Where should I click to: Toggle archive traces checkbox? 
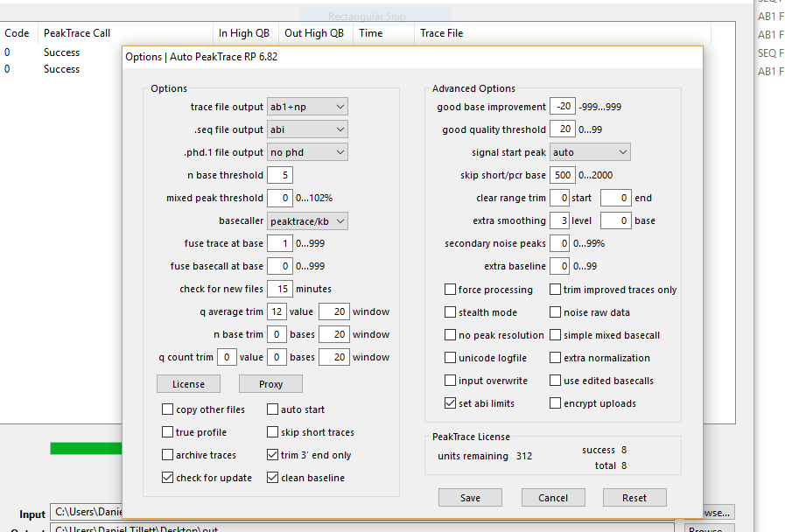point(167,455)
